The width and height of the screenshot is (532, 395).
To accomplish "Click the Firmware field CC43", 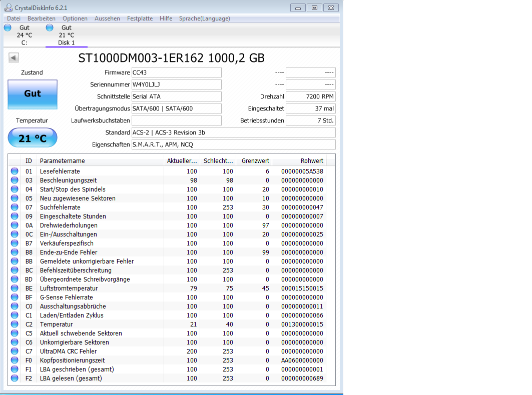I will [177, 72].
